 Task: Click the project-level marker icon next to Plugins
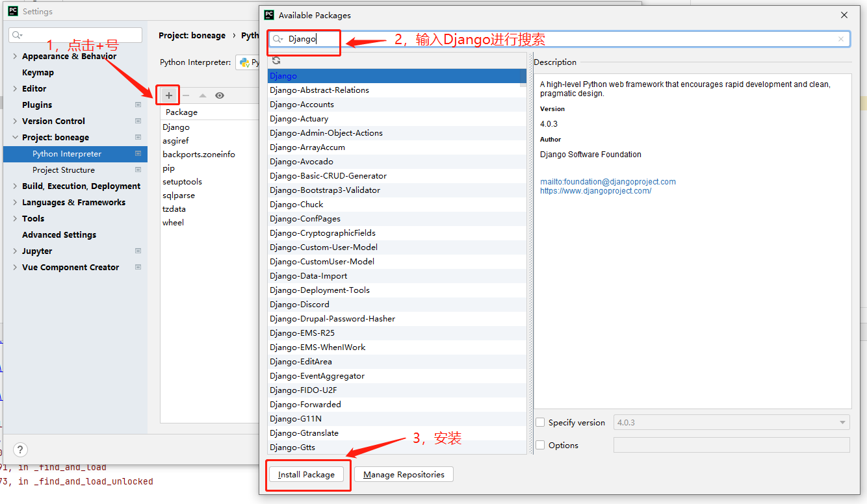coord(138,105)
